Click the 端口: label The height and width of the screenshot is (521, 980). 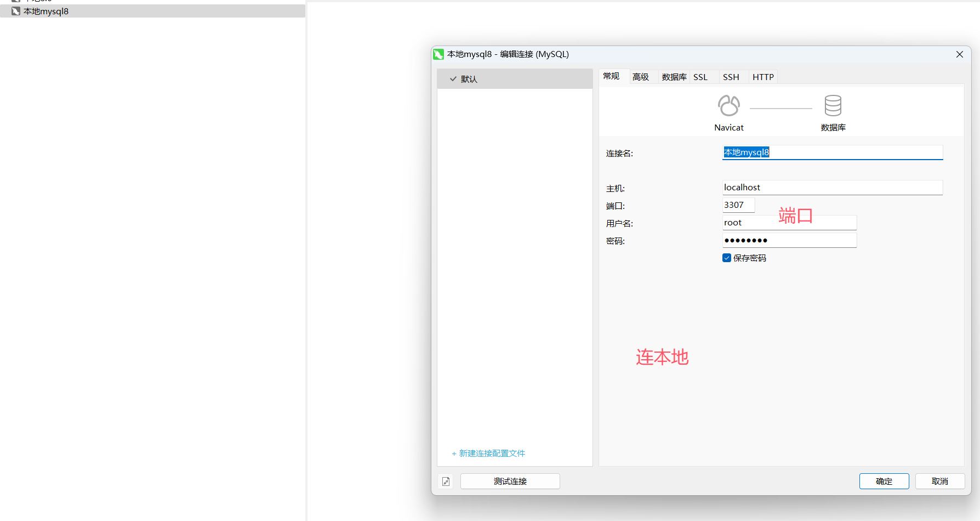(x=615, y=206)
